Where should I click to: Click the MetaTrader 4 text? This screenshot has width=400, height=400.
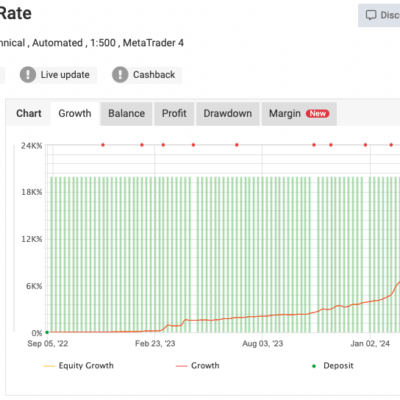coord(153,43)
